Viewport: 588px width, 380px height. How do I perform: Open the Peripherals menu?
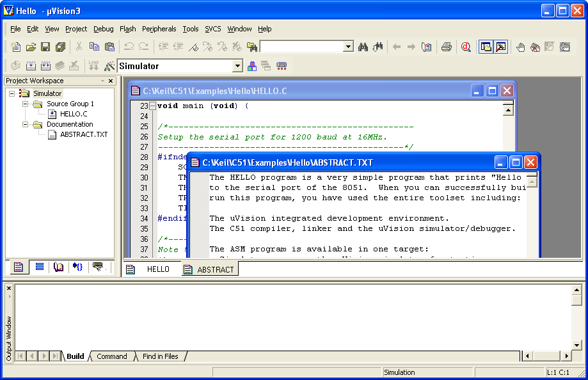(x=159, y=29)
